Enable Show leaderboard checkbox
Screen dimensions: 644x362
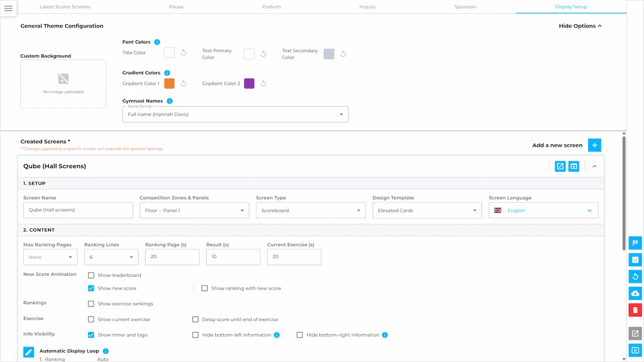click(x=91, y=275)
